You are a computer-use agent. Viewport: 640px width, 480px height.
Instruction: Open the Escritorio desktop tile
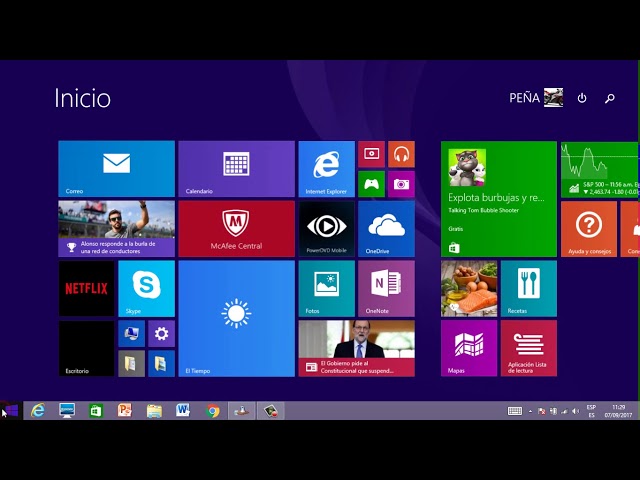pyautogui.click(x=87, y=349)
